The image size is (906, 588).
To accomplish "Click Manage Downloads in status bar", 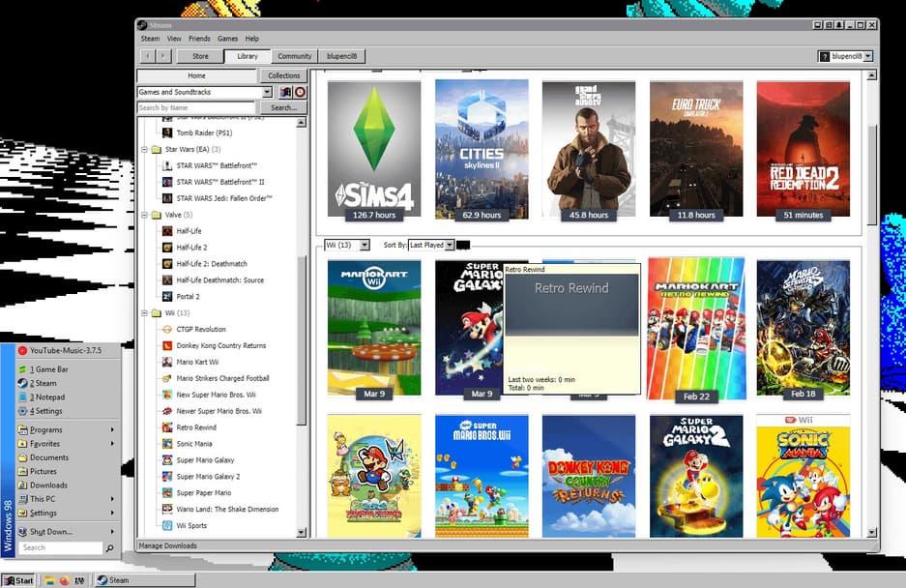I will tap(168, 545).
